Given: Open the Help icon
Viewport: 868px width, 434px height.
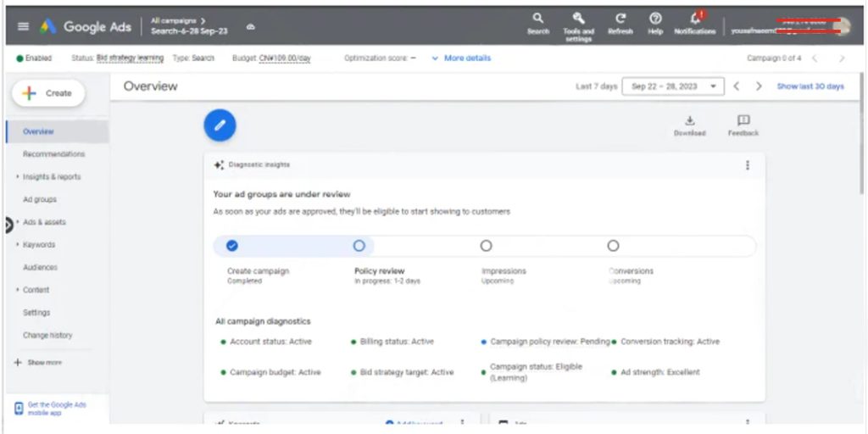Looking at the screenshot, I should pos(655,19).
